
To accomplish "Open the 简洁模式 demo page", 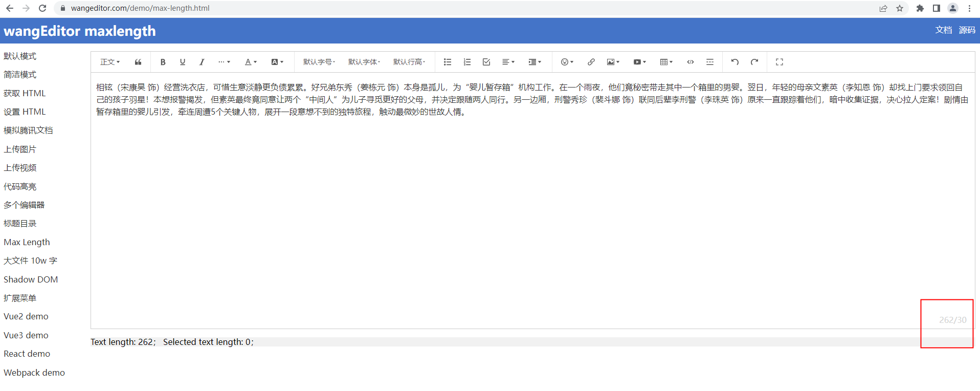I will click(20, 75).
